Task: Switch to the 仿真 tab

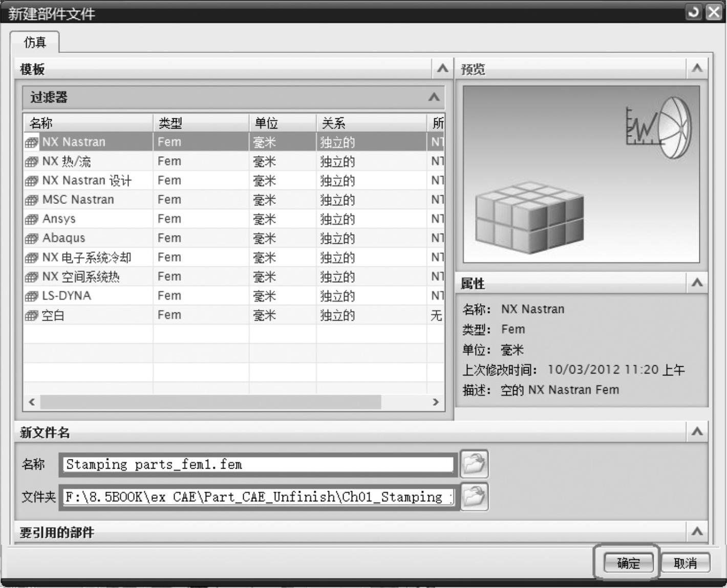Action: [x=35, y=42]
